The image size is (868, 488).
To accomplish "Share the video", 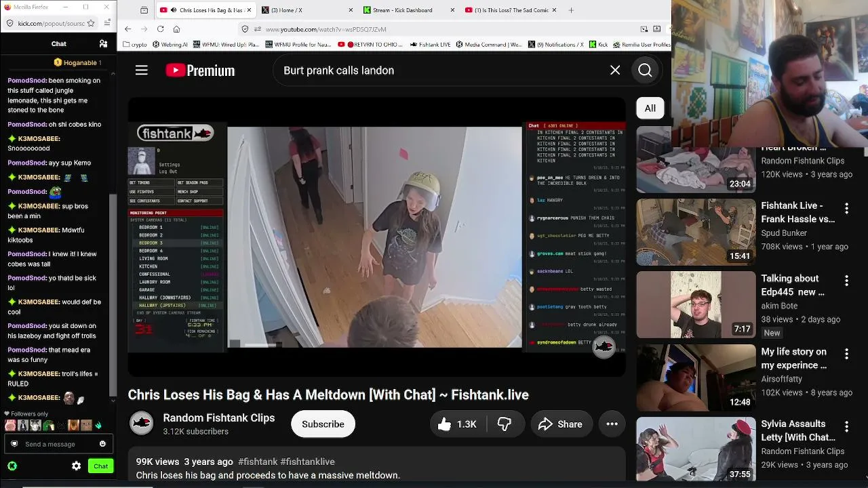I will tap(560, 424).
